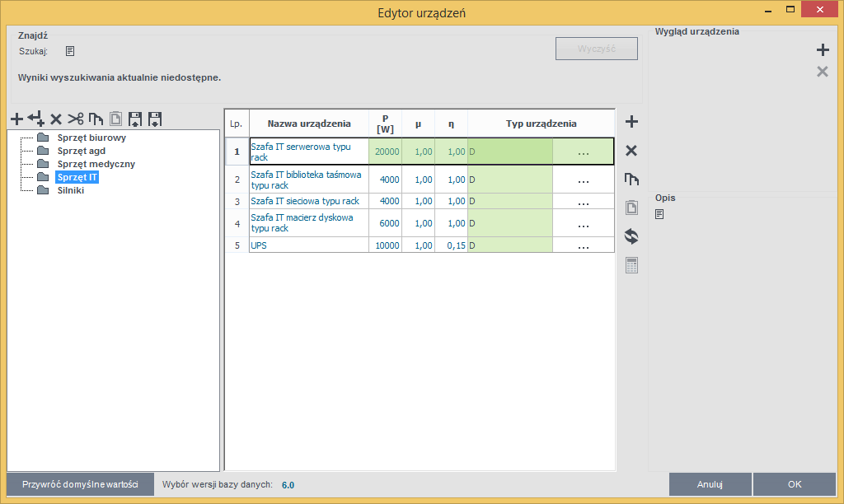Open the calculator icon beside table
This screenshot has height=504, width=844.
[631, 265]
